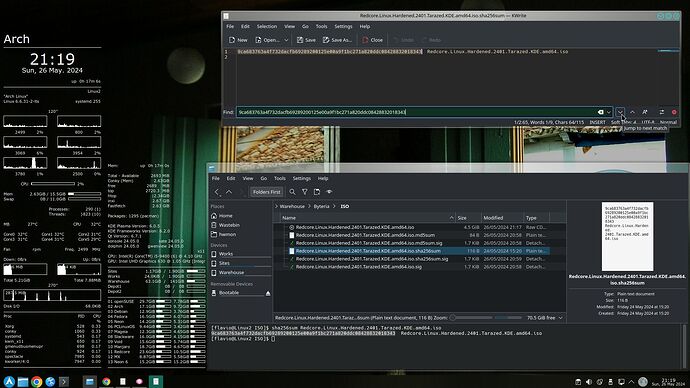The image size is (690, 388).
Task: Click the Close document button in KWrite toolbar
Action: pyautogui.click(x=372, y=40)
